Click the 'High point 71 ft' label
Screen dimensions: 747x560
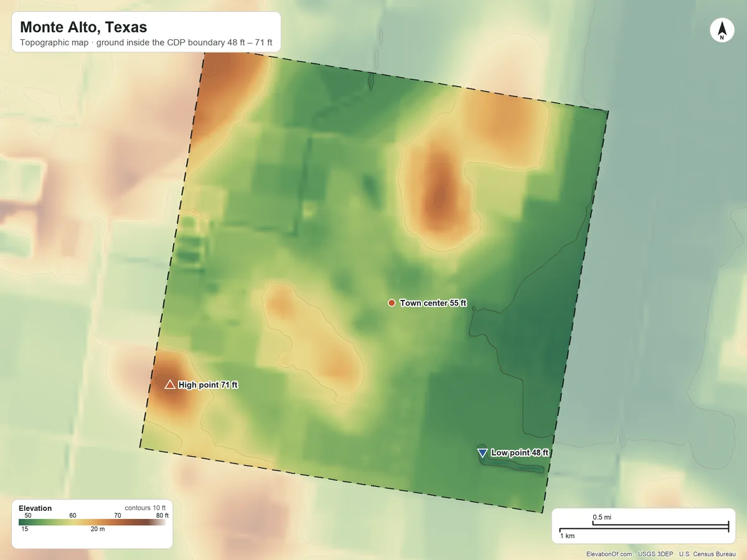click(x=208, y=385)
